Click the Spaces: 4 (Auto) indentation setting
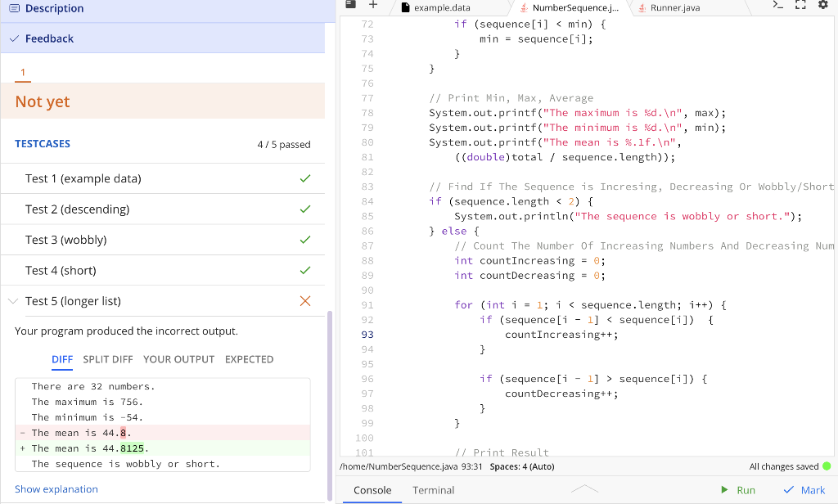This screenshot has height=504, width=838. [x=521, y=466]
